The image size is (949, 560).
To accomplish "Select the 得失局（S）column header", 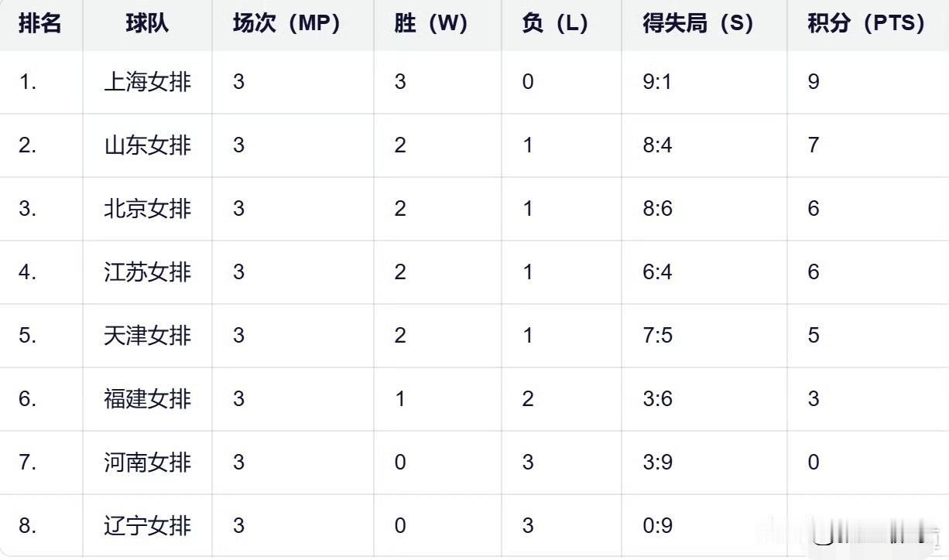I will 697,23.
